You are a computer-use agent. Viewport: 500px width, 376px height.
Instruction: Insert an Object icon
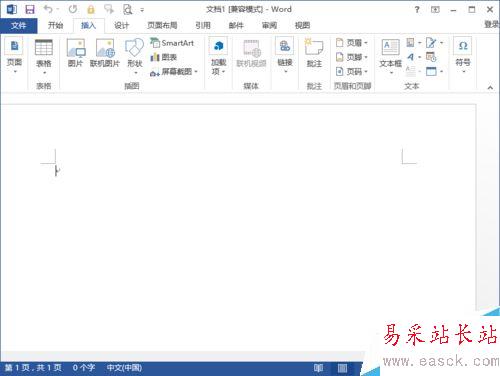pos(434,71)
